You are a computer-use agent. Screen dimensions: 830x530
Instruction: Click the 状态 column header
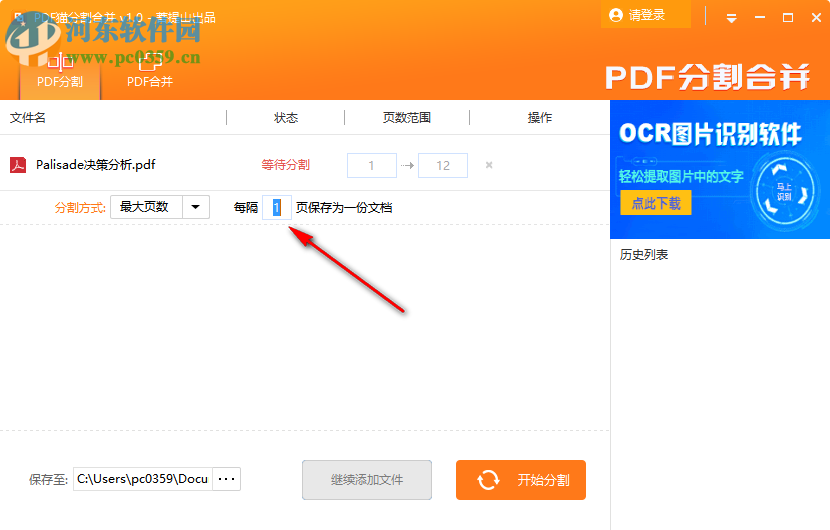tap(286, 118)
